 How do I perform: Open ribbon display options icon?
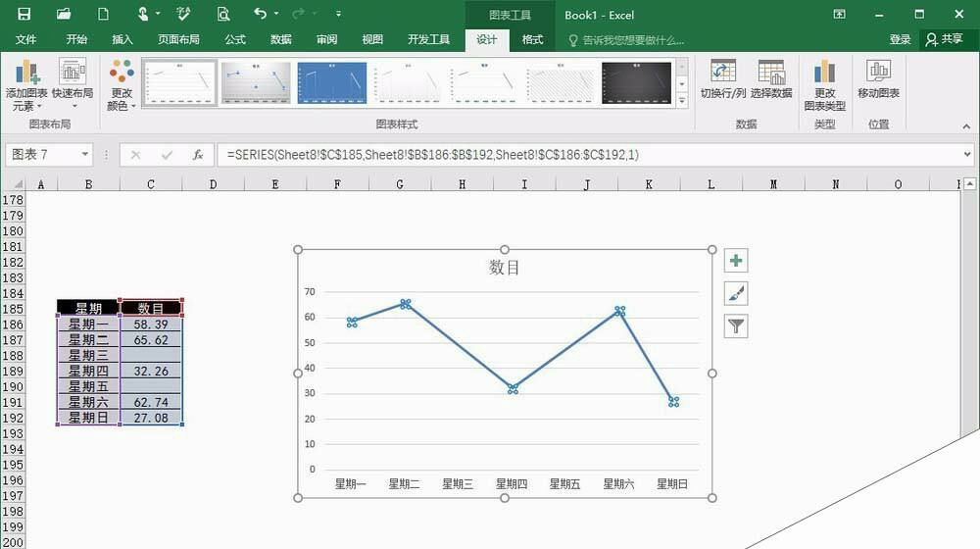840,14
